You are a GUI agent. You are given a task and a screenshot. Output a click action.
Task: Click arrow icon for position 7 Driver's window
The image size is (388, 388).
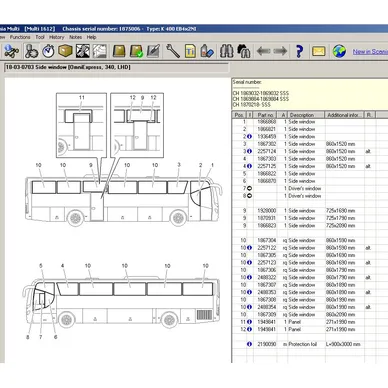click(249, 188)
